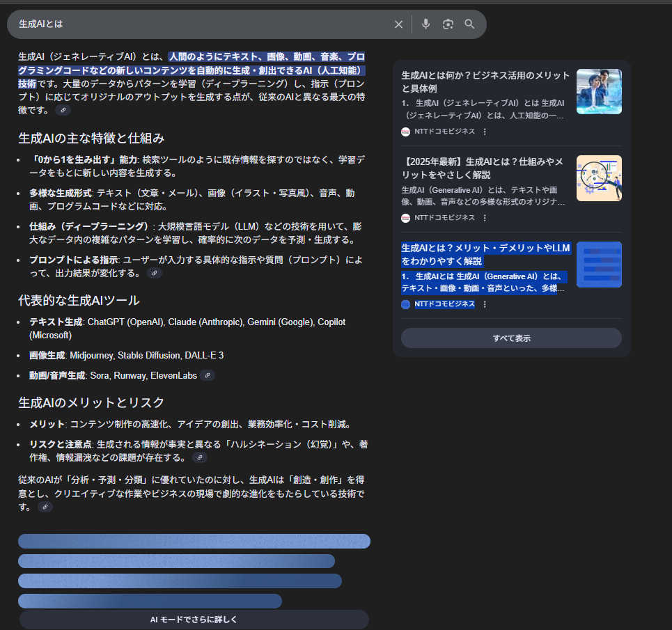
Task: Click the すべて表示 button
Action: coord(511,338)
